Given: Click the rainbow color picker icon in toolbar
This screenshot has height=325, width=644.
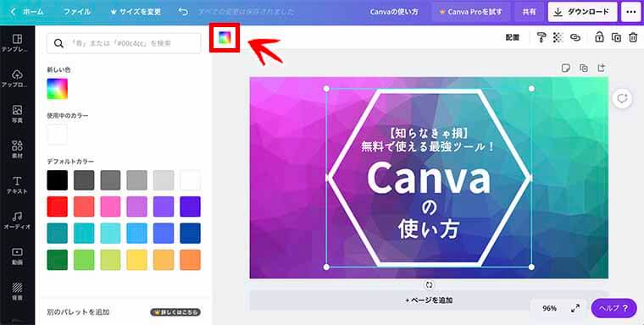Looking at the screenshot, I should 225,37.
